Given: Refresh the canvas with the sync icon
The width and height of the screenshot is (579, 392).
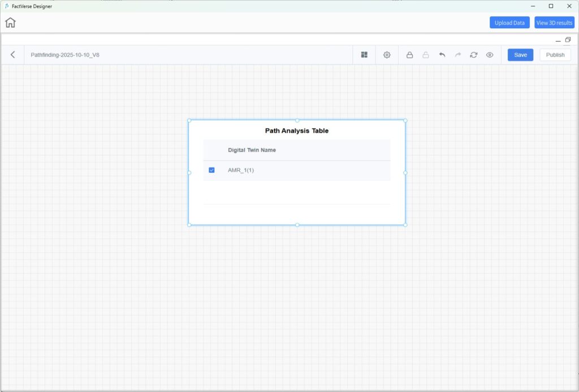Looking at the screenshot, I should click(474, 55).
